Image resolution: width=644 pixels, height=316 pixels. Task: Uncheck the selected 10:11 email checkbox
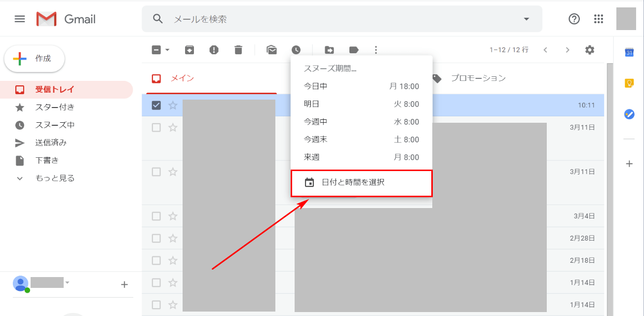click(156, 105)
